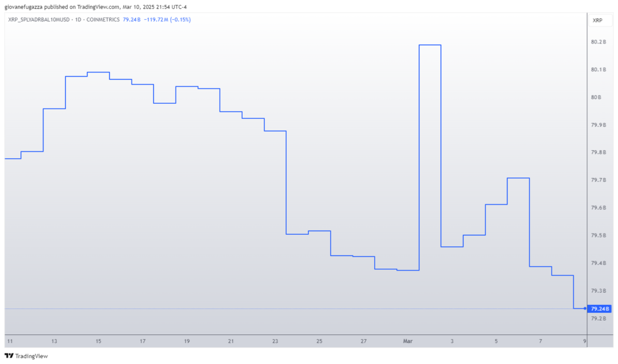The height and width of the screenshot is (364, 618).
Task: Click the 79.4 B price axis label
Action: point(598,263)
